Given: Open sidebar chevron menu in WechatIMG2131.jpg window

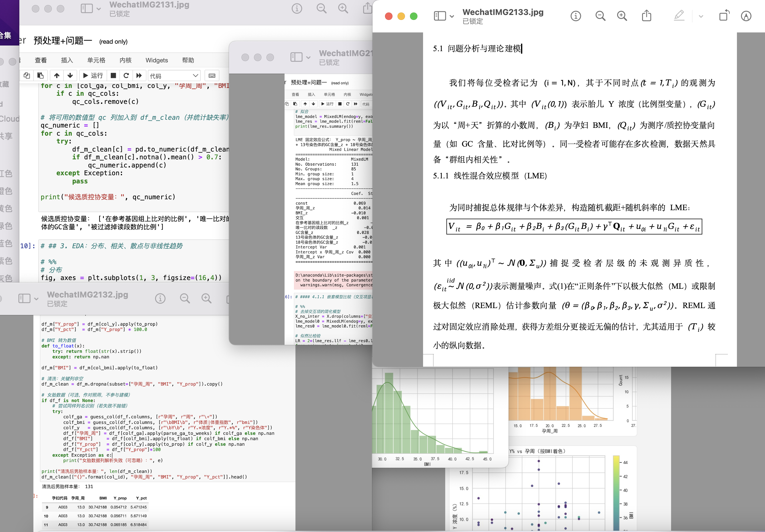Looking at the screenshot, I should pyautogui.click(x=99, y=9).
